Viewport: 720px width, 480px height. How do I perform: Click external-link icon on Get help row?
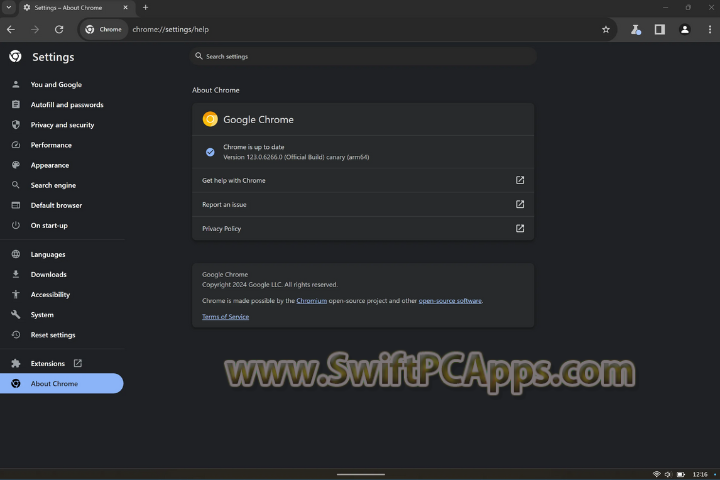(x=520, y=180)
